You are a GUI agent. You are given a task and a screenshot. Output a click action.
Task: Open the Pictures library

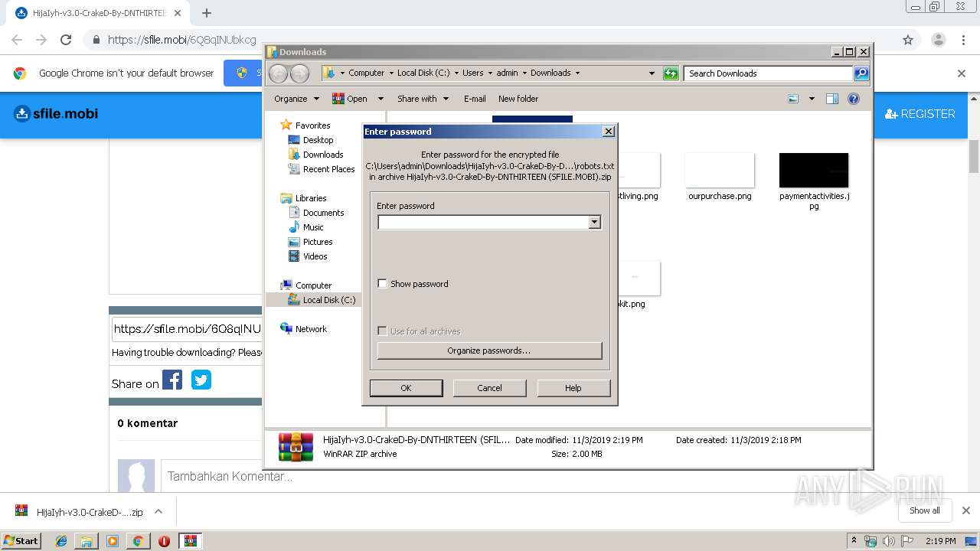(x=318, y=242)
